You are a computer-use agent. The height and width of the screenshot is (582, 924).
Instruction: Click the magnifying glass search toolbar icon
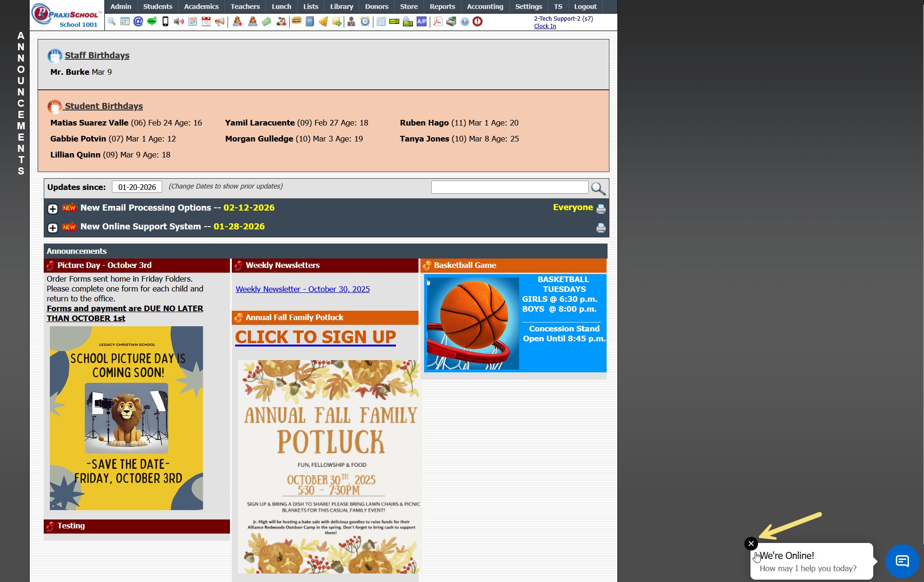point(111,21)
